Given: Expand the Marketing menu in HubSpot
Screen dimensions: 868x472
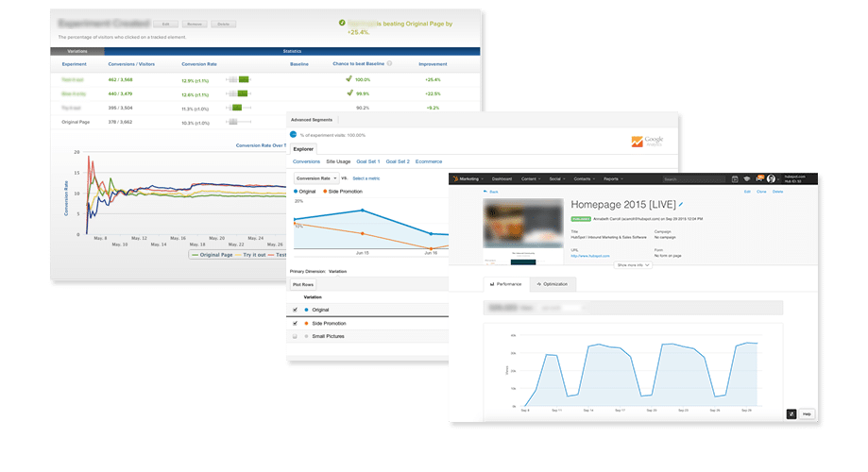Looking at the screenshot, I should 471,179.
